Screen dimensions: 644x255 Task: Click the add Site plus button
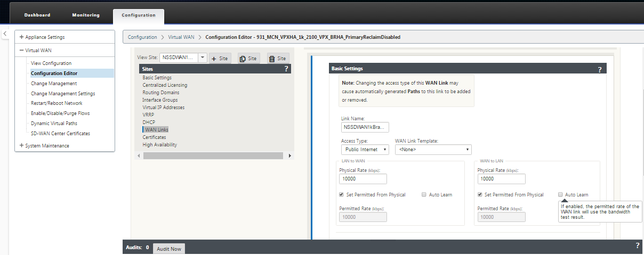(220, 59)
